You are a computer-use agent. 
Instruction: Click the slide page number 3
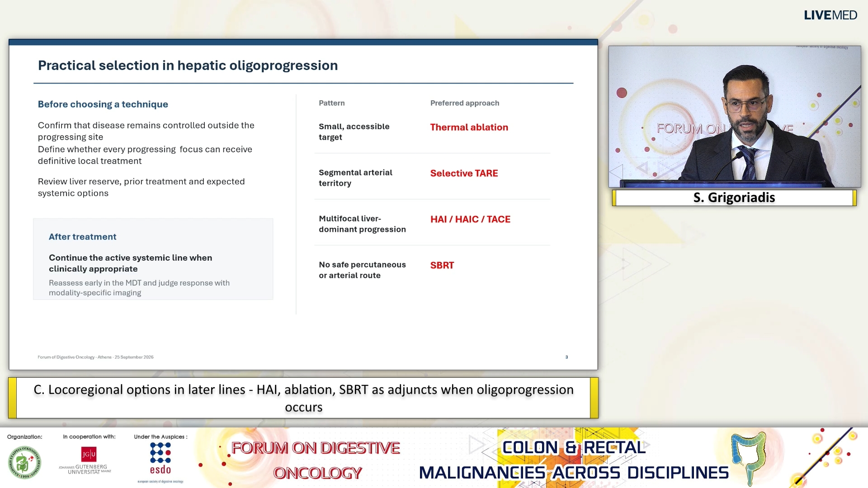(x=566, y=357)
